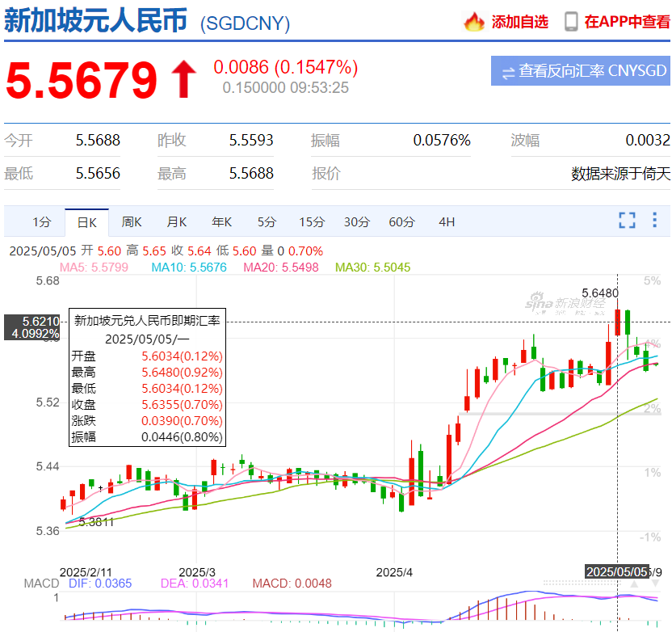Click the Sina 新浪财经 watermark logo
Viewport: 672px width, 632px height.
[557, 302]
